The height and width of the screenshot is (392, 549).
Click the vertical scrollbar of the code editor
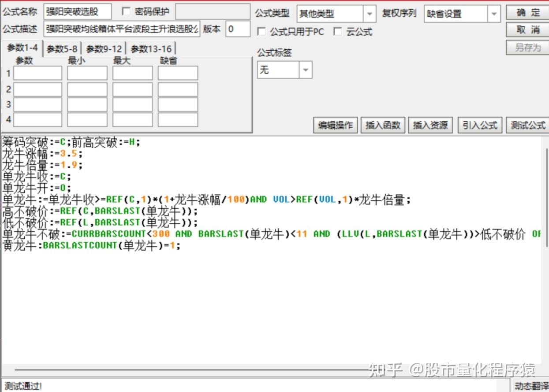click(546, 198)
